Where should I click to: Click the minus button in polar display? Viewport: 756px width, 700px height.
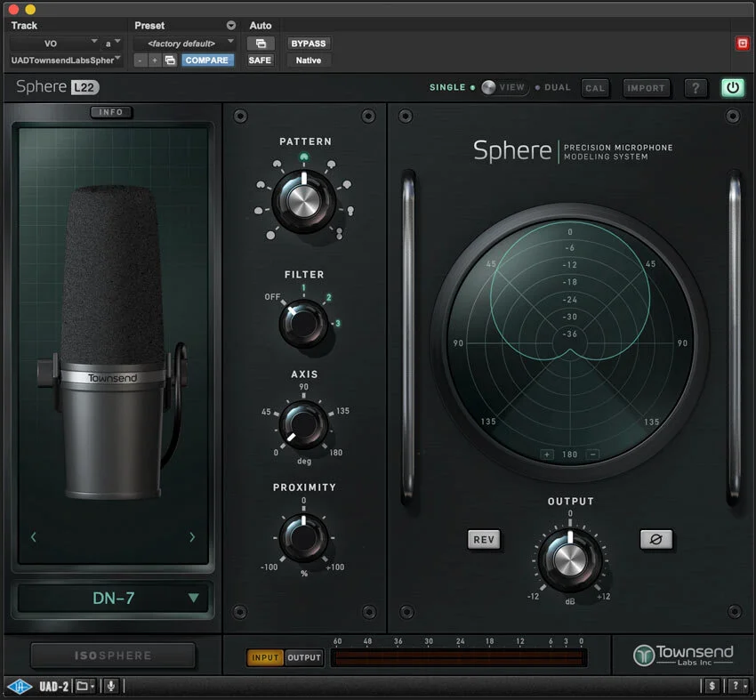592,455
